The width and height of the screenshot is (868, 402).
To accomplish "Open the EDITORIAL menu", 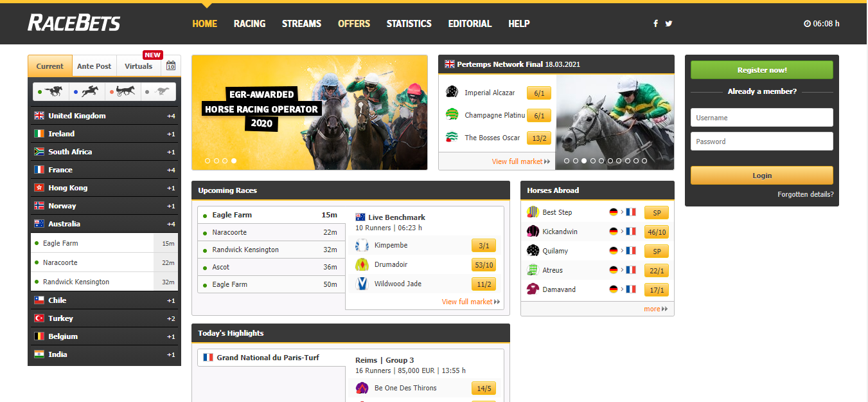I will coord(470,24).
